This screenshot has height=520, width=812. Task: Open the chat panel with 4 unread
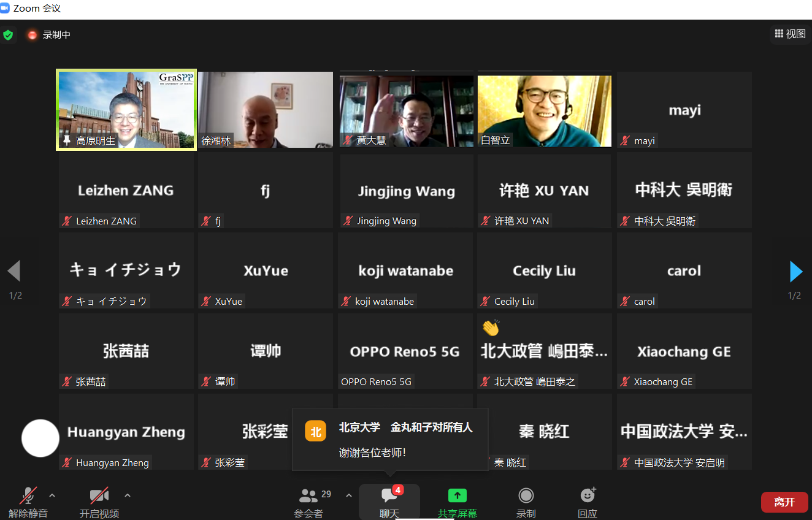pos(389,495)
